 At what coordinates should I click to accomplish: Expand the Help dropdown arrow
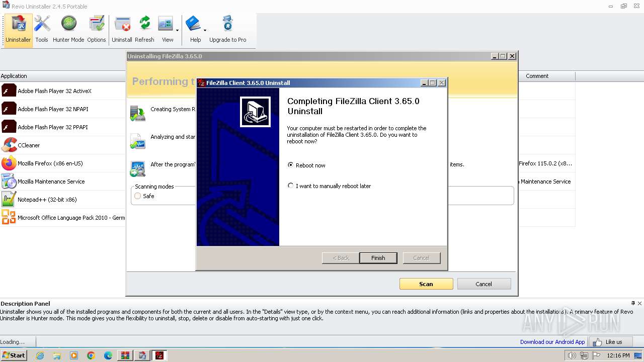pos(205,30)
